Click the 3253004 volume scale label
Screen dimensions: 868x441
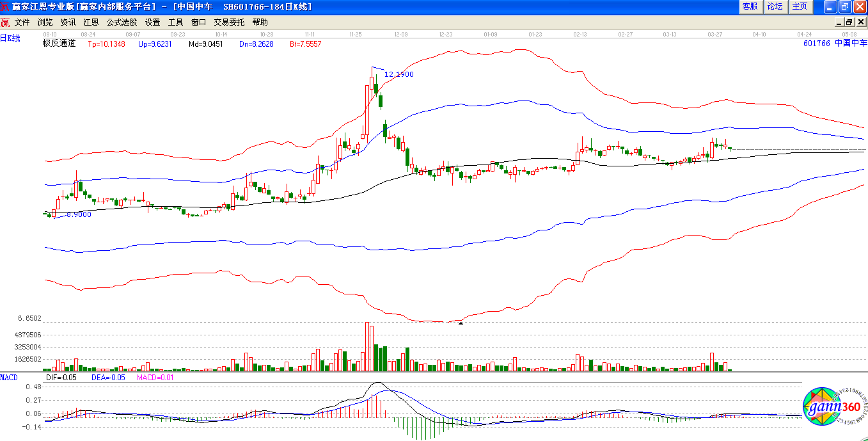click(x=28, y=347)
